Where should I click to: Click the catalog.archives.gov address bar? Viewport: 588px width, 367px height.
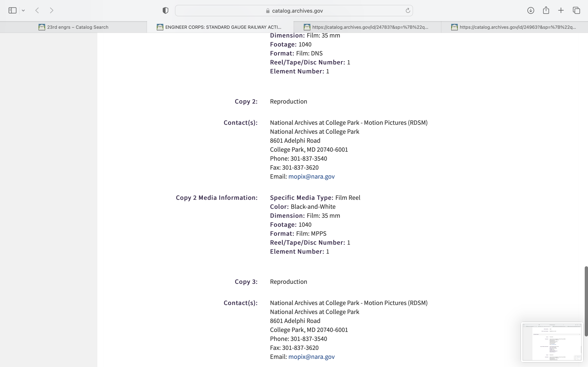(x=297, y=11)
